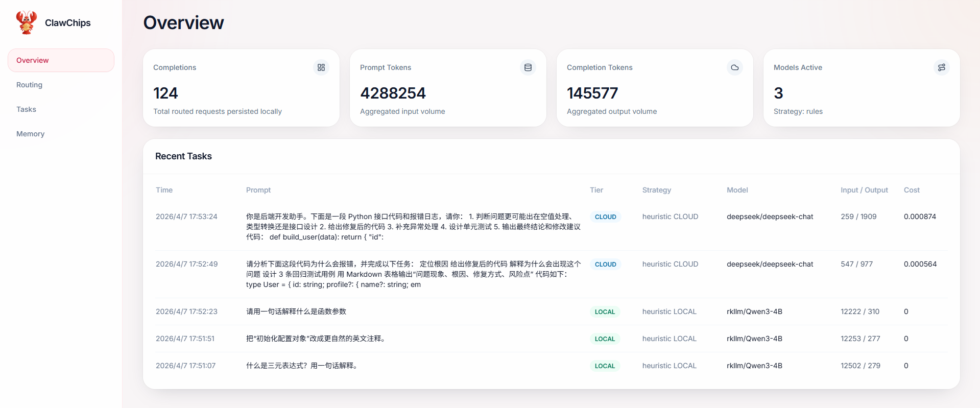
Task: Click the Strategy: rules label
Action: coord(798,111)
